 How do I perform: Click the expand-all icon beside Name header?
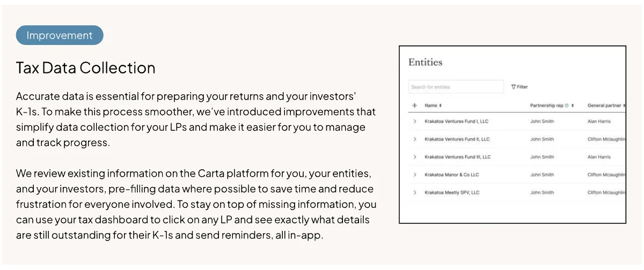(414, 106)
